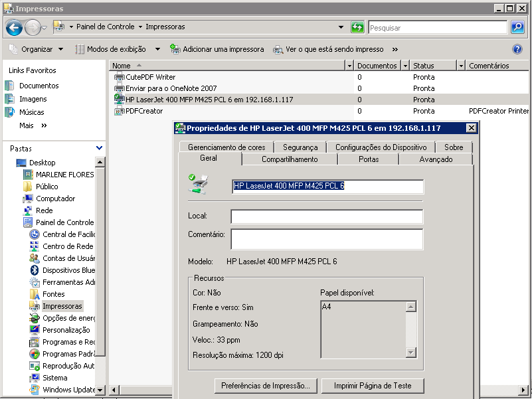Select Público in folder tree
This screenshot has width=532, height=399.
click(46, 187)
